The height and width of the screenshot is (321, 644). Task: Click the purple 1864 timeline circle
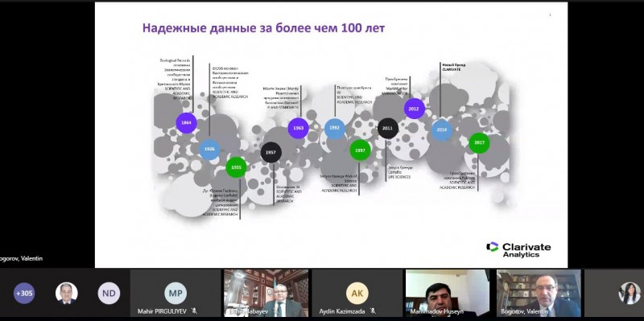186,123
